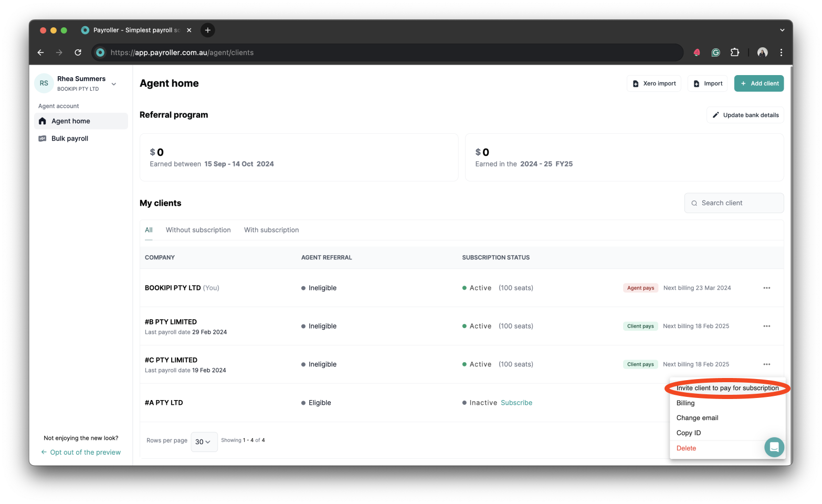Click the address bar URL field
Image resolution: width=822 pixels, height=504 pixels.
388,52
